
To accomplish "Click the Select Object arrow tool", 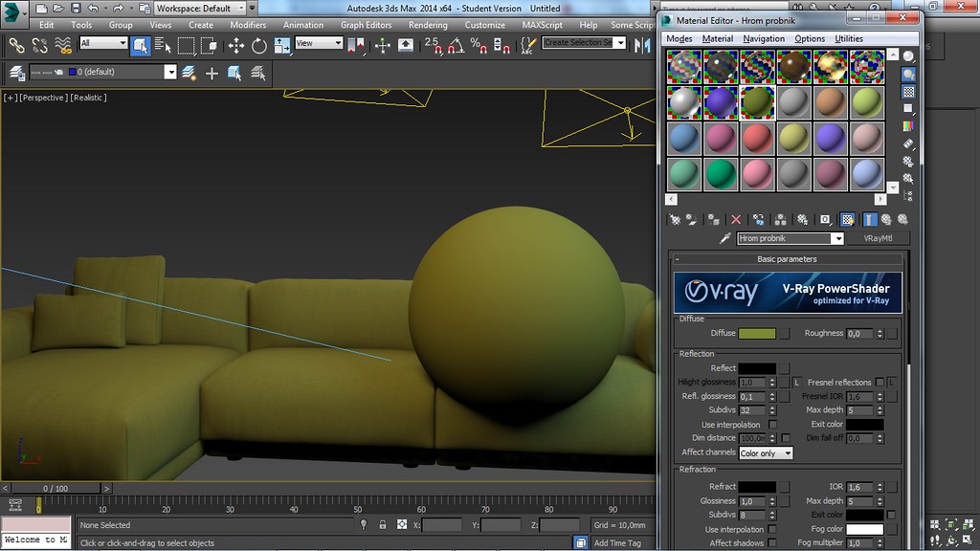I will click(x=141, y=45).
